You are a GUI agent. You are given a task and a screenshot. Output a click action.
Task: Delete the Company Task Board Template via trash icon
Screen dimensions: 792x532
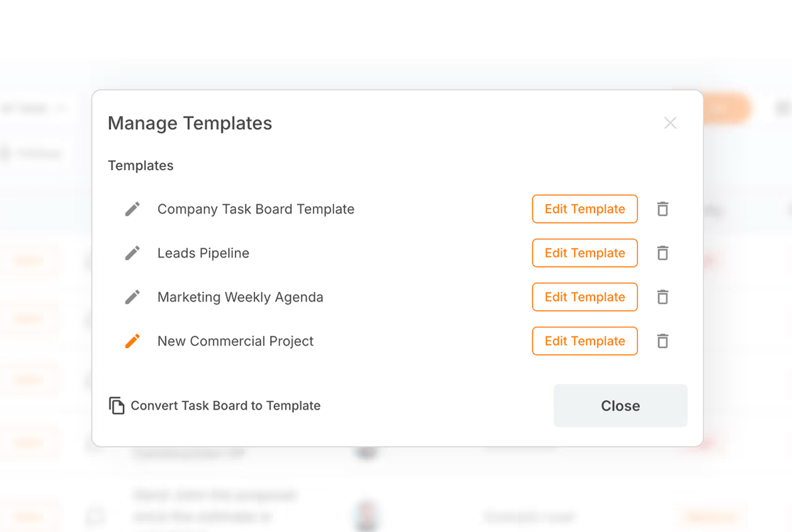[x=663, y=209]
